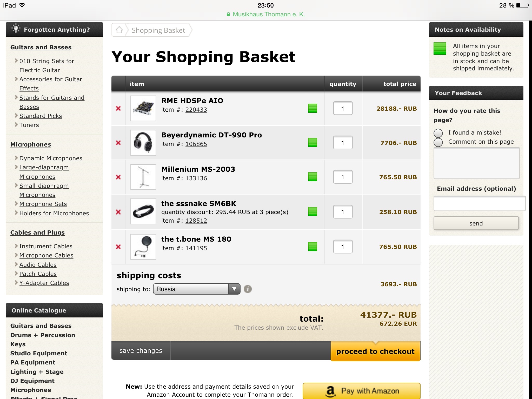Viewport: 532px width, 399px height.
Task: Open the t.bone MS 180 thumbnail
Action: 143,247
